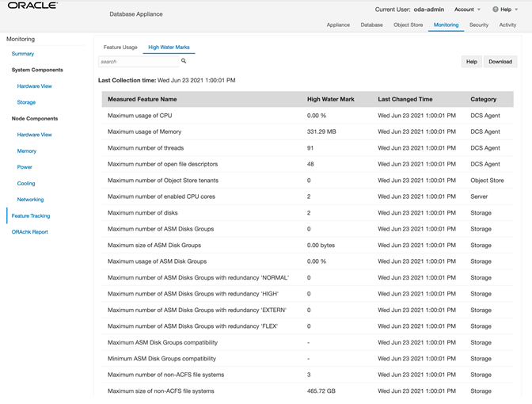Click the Oracle logo

click(x=32, y=6)
